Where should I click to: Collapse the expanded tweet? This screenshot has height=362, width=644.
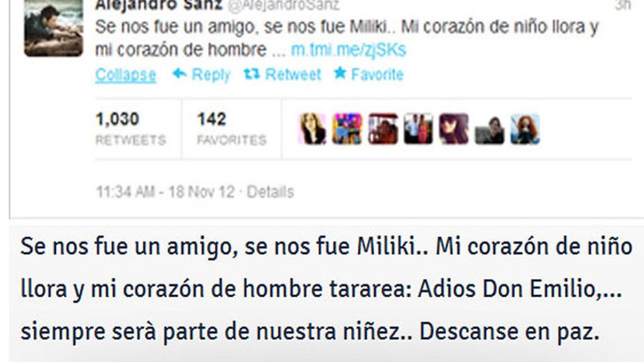(126, 75)
